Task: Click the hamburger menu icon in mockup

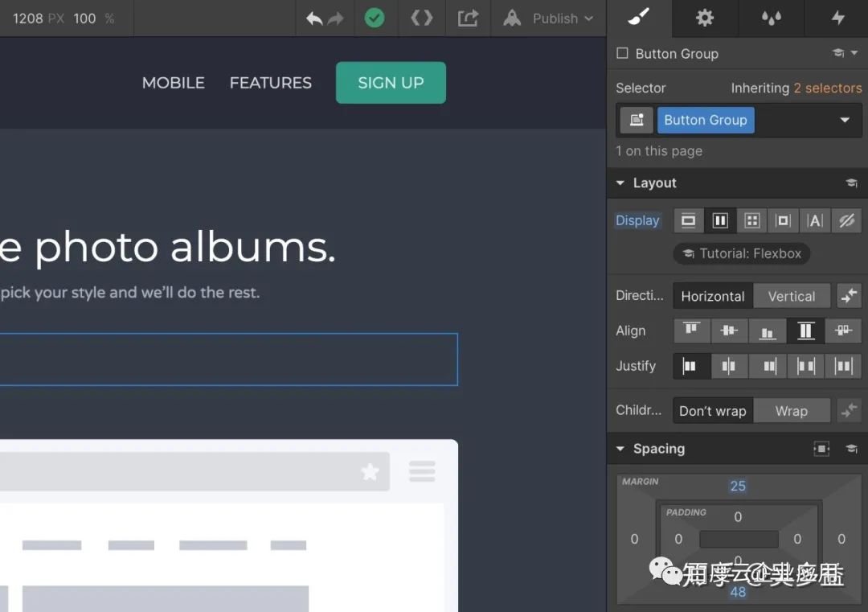Action: click(x=422, y=472)
